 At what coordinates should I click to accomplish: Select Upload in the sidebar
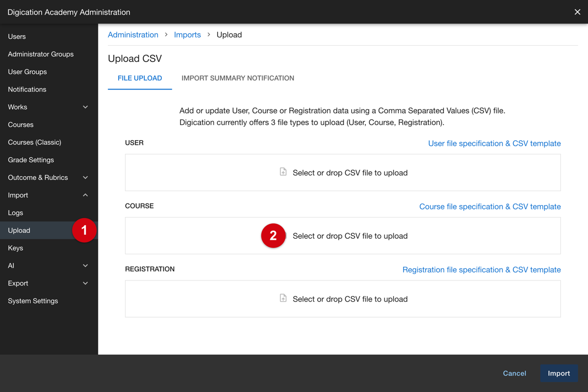49,230
